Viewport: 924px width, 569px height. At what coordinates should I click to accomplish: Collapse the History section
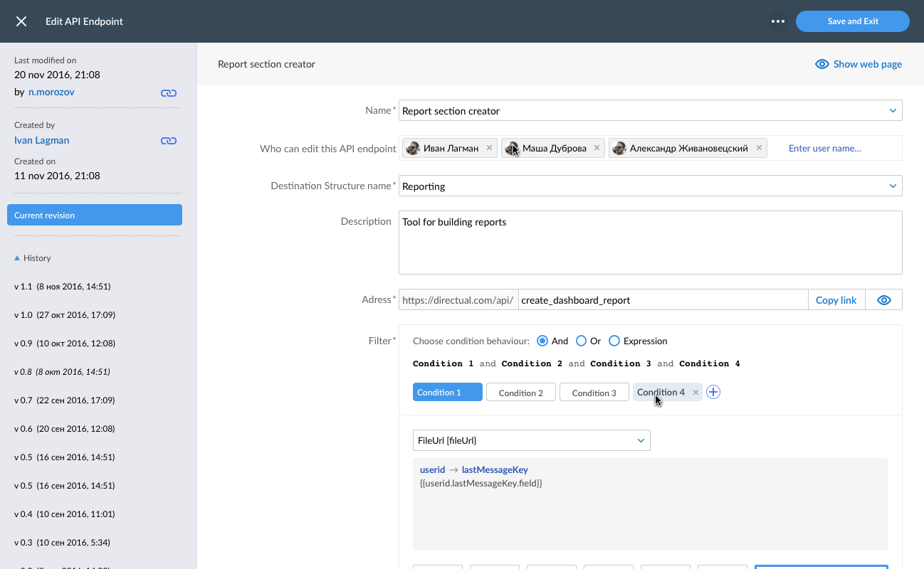[x=33, y=258]
